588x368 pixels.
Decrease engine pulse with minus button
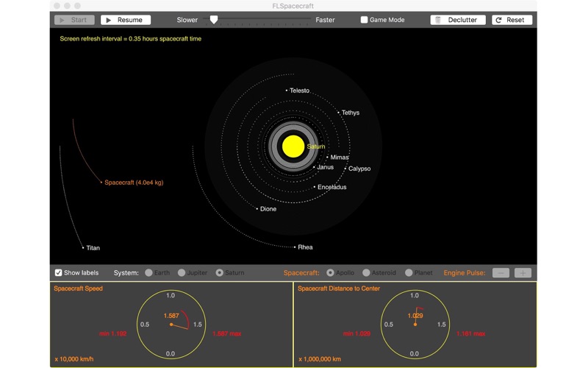tap(501, 273)
